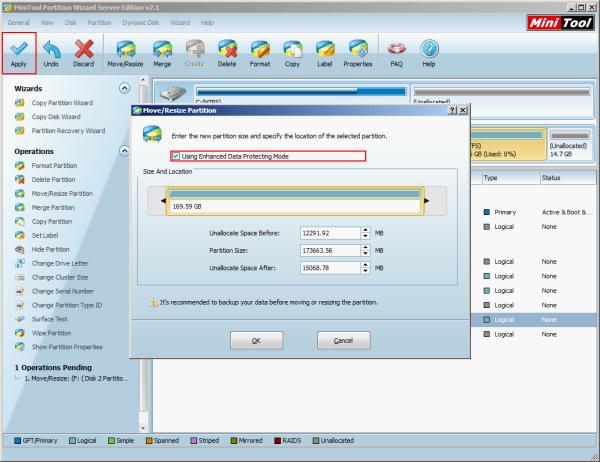
Task: Choose Move/Resize Partition in Operations
Action: 62,193
